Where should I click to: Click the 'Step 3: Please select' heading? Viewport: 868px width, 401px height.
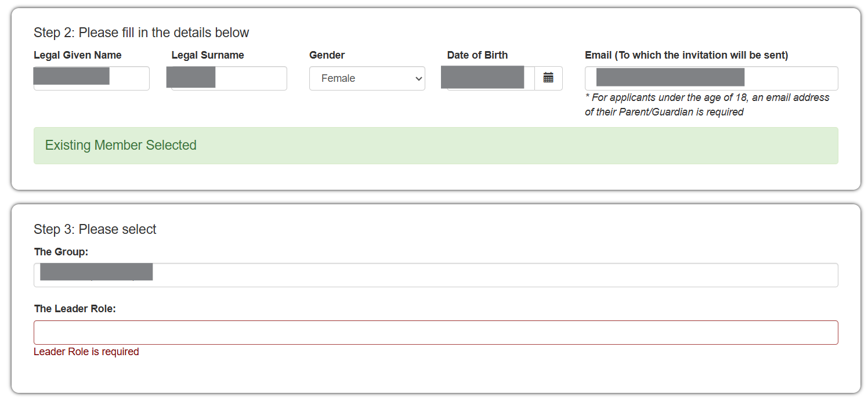(x=95, y=229)
